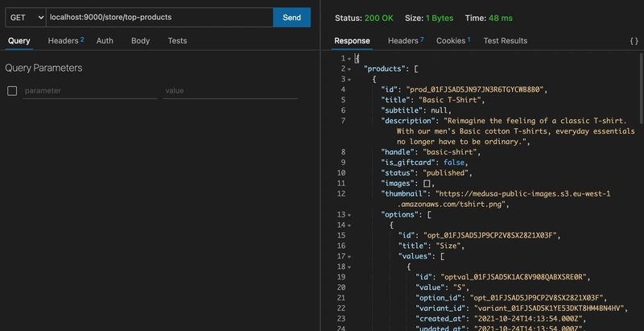Show the Test Results tab
The image size is (644, 331).
tap(506, 40)
